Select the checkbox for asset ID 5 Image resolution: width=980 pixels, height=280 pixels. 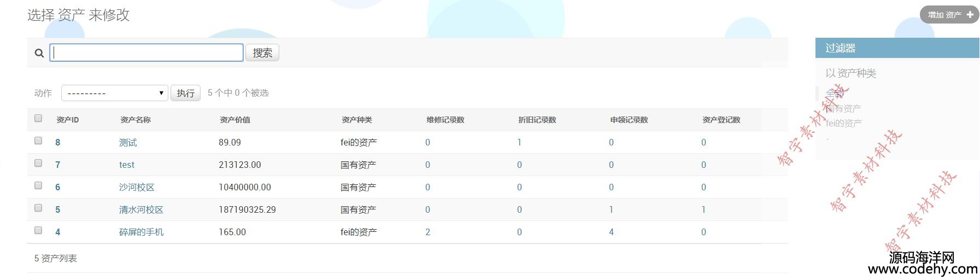coord(38,208)
